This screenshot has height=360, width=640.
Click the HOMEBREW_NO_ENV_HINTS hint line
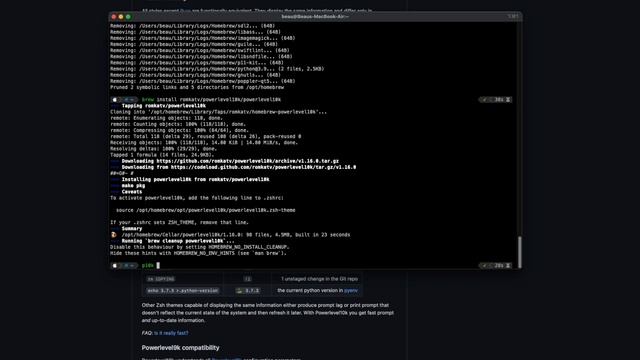point(198,253)
